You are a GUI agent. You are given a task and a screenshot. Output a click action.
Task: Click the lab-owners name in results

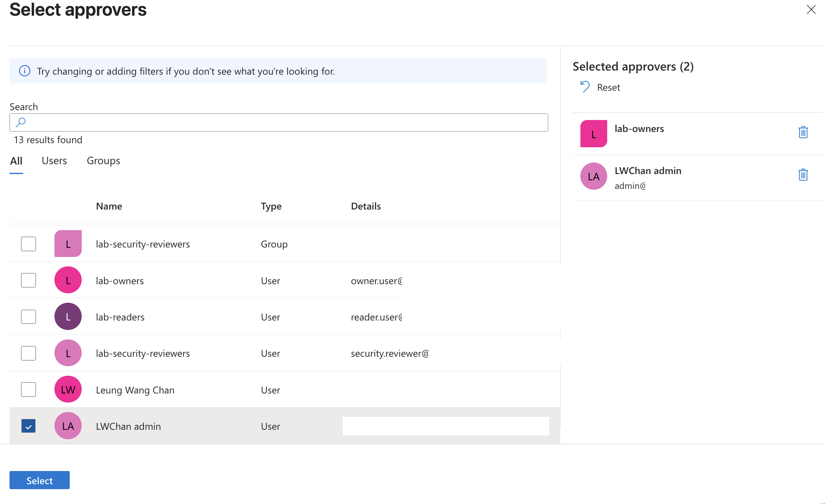[120, 281]
